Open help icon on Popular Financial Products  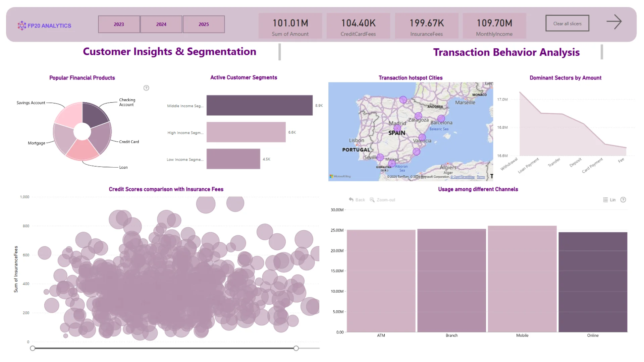point(146,88)
